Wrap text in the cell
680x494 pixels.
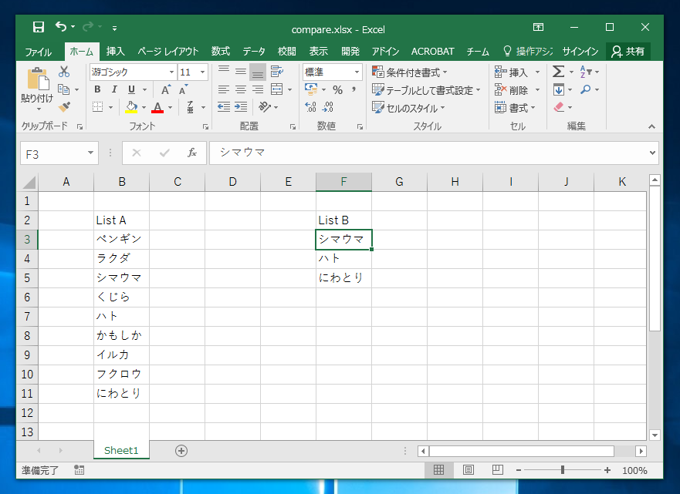pos(276,72)
